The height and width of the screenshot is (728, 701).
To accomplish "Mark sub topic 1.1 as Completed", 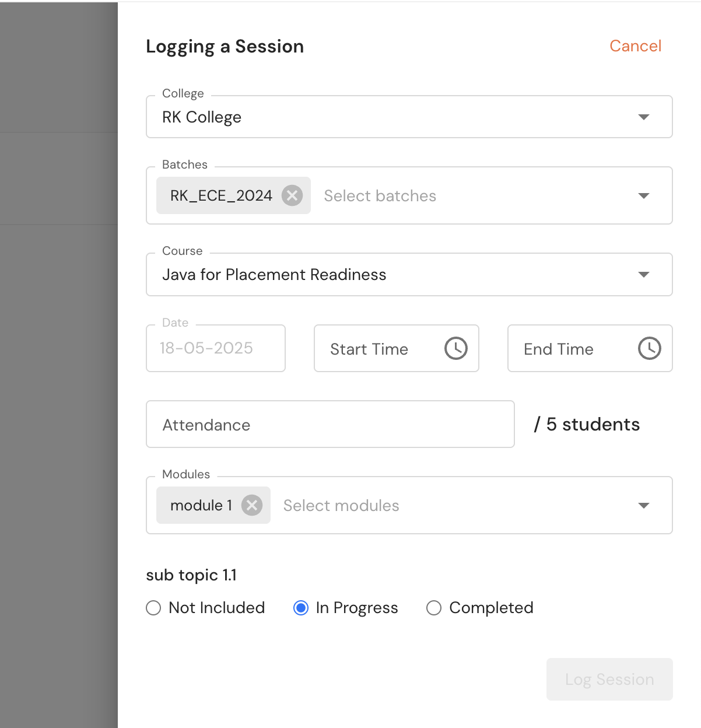I will 434,608.
